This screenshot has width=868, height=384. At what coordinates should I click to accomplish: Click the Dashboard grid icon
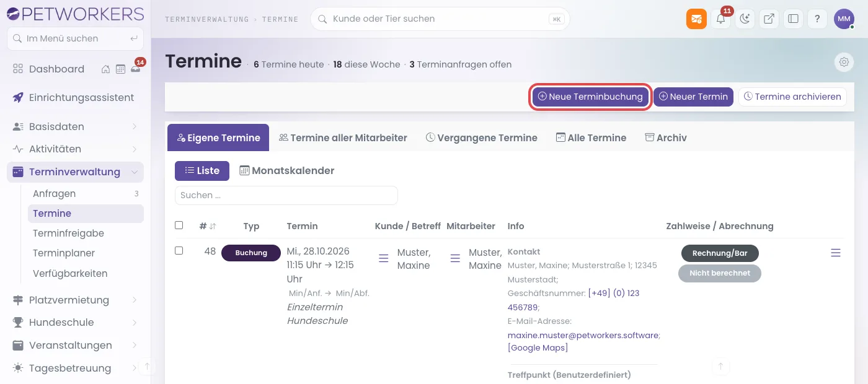pyautogui.click(x=18, y=69)
